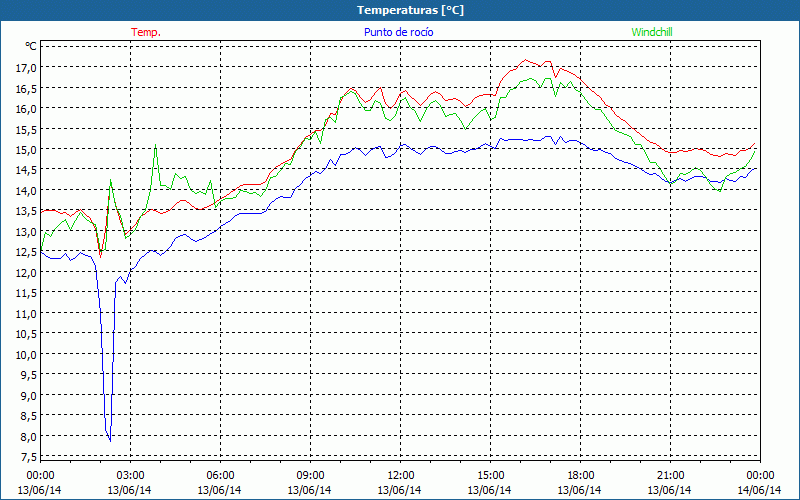Click the 15,0 y-axis value
The width and height of the screenshot is (800, 500).
27,149
